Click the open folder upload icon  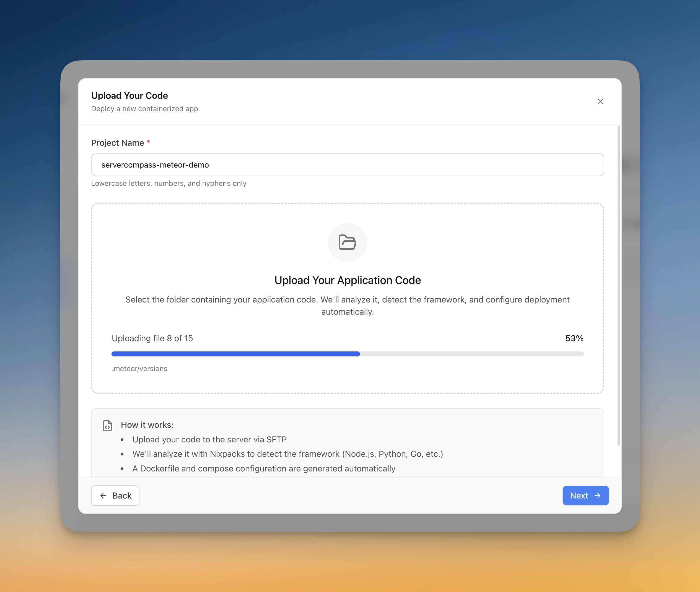348,242
